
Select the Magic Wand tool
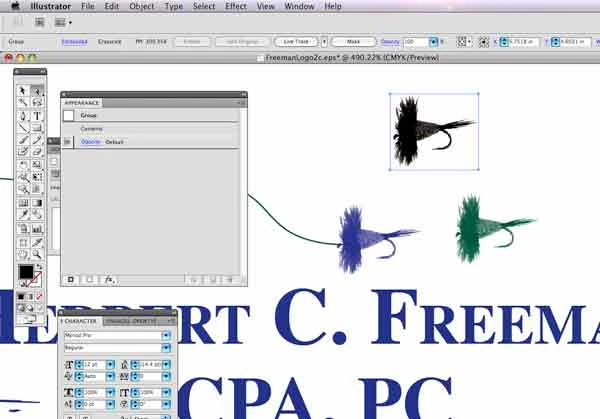(23, 102)
